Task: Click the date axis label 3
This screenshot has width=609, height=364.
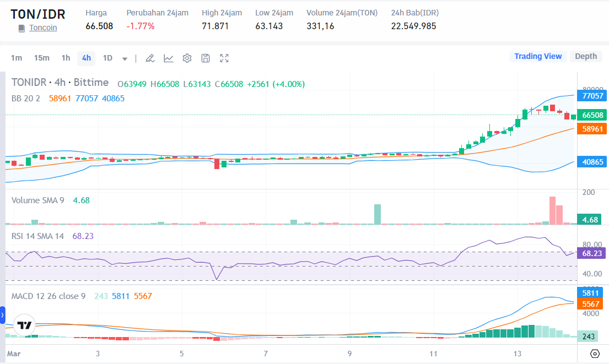Action: pos(98,354)
